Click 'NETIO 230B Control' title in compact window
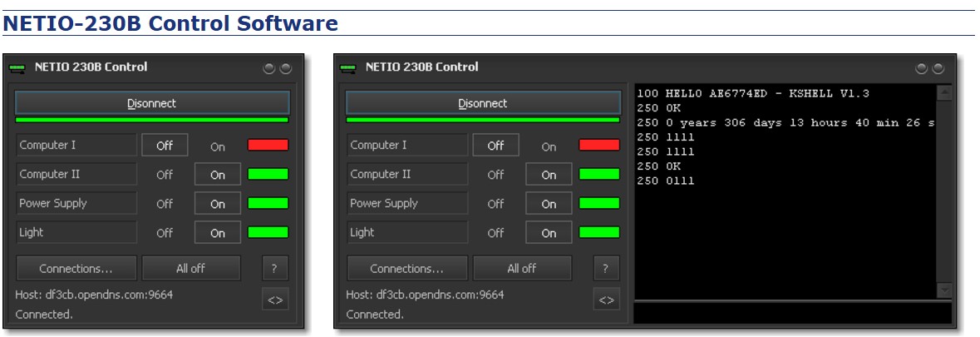The height and width of the screenshot is (337, 980). (x=91, y=67)
